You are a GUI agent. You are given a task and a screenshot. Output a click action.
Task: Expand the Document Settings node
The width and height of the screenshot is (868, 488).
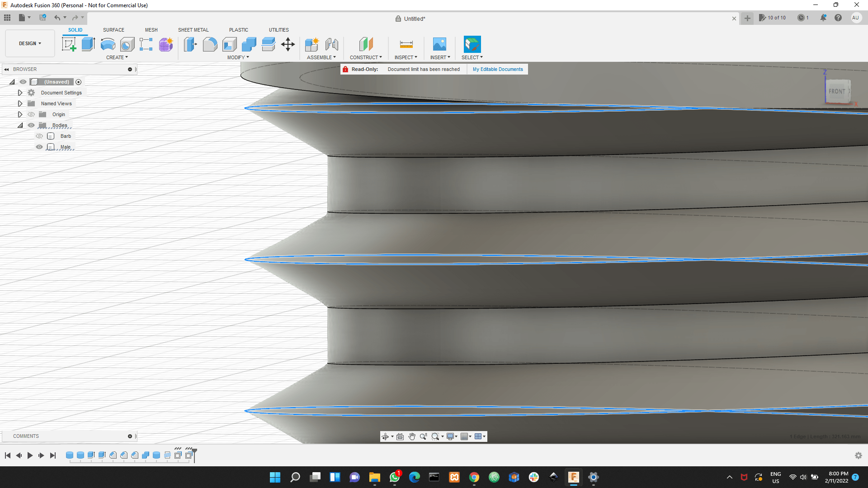coord(20,93)
